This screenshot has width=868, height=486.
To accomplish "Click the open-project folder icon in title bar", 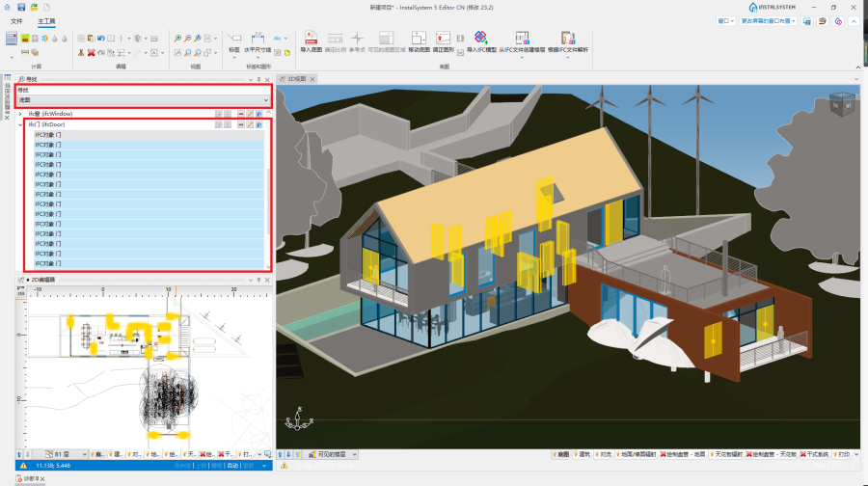I will click(34, 7).
